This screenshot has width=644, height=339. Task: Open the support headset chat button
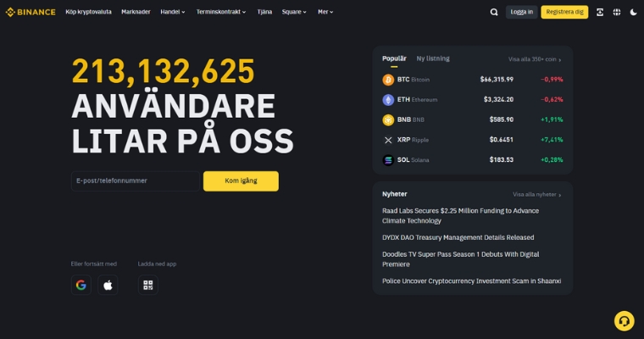[x=624, y=320]
